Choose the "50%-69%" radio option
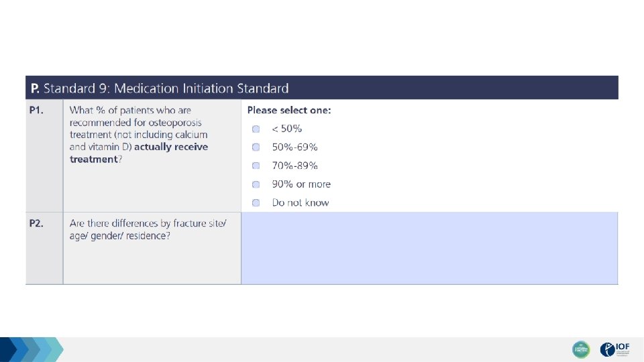Image resolution: width=644 pixels, height=362 pixels. [256, 147]
